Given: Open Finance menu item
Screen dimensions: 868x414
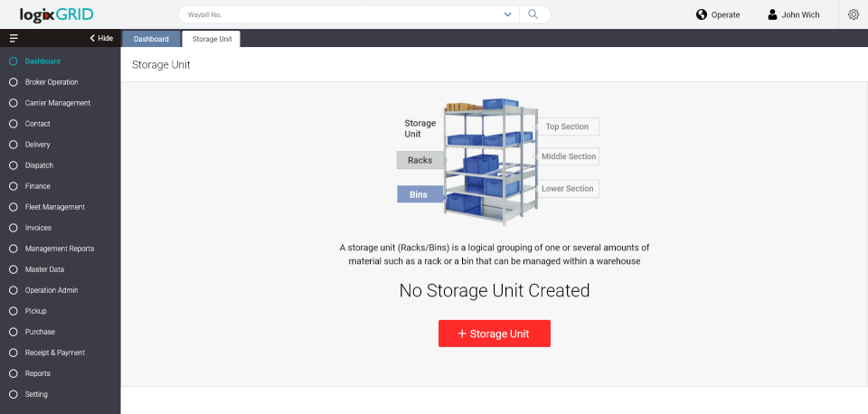Looking at the screenshot, I should 38,186.
